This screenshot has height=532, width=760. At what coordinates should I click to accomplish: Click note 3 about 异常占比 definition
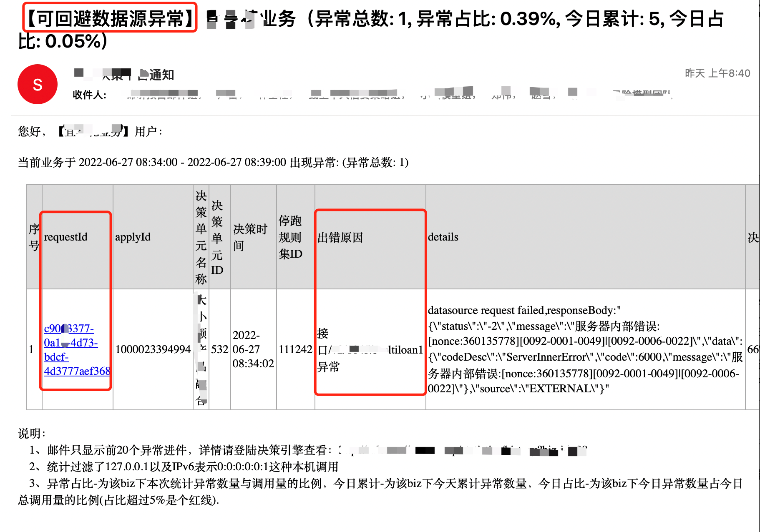point(380,492)
